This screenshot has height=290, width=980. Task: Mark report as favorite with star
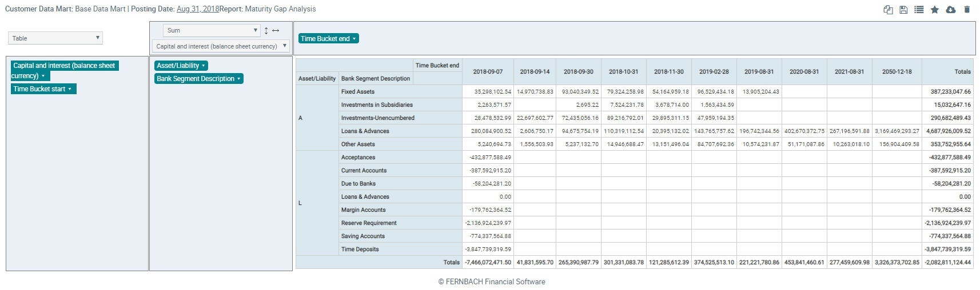point(935,10)
